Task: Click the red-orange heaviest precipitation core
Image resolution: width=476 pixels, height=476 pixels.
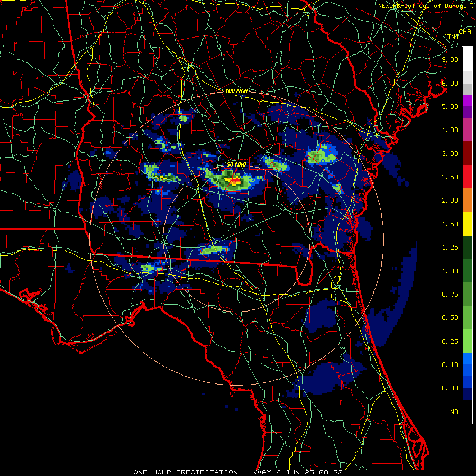Action: [x=235, y=182]
